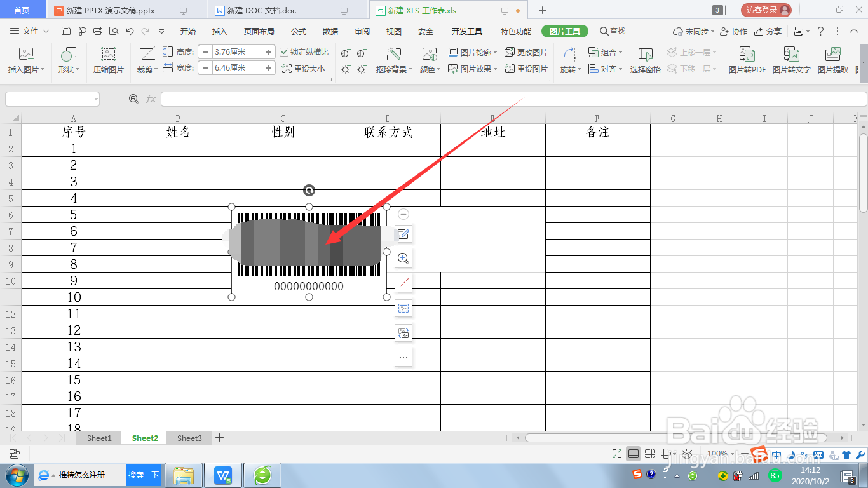Image resolution: width=868 pixels, height=488 pixels.
Task: Click the width value field 6.46厘米
Action: point(236,68)
